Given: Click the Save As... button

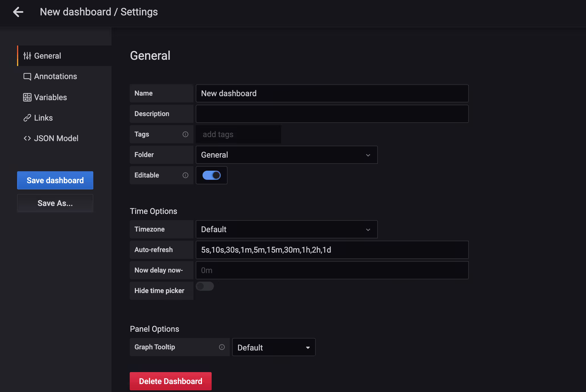Looking at the screenshot, I should [55, 203].
